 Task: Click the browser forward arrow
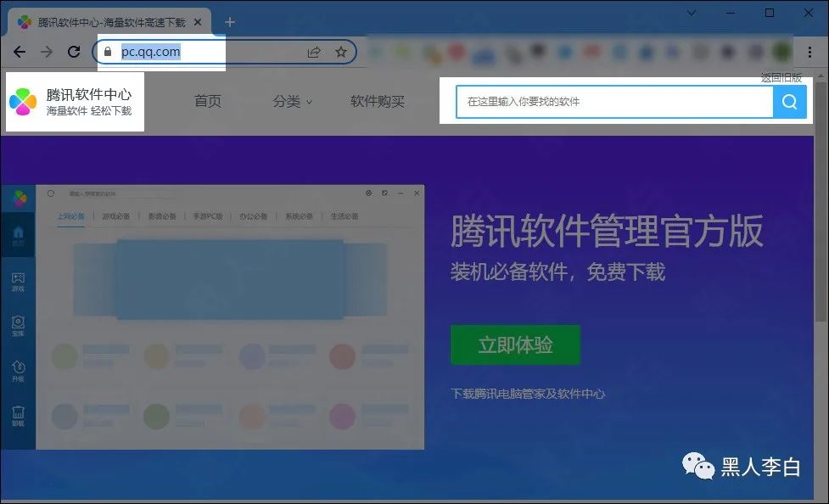point(47,52)
